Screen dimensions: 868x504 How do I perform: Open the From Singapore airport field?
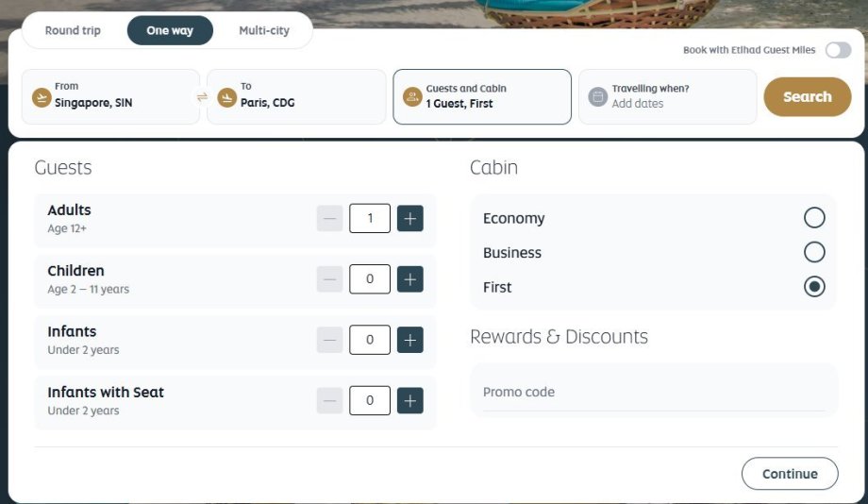pyautogui.click(x=110, y=97)
